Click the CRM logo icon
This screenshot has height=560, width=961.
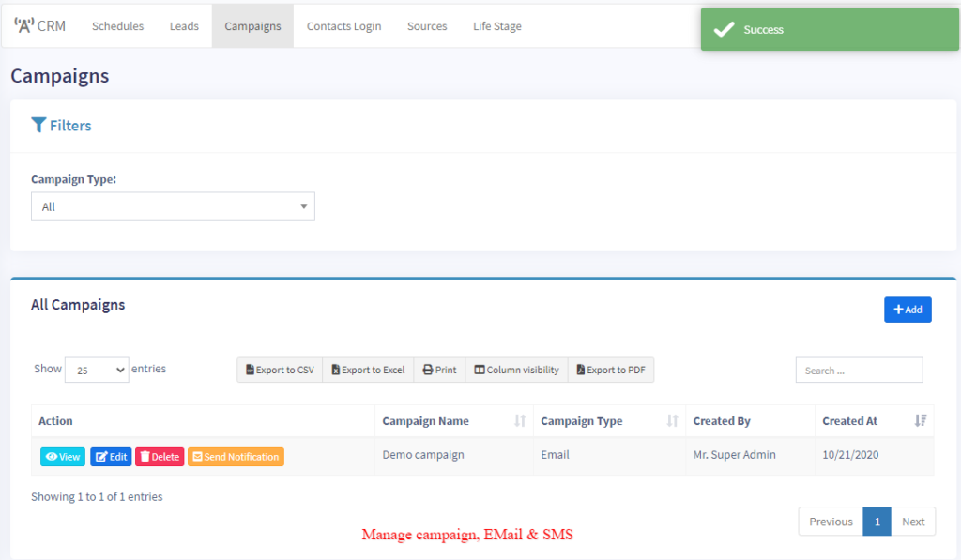point(23,25)
